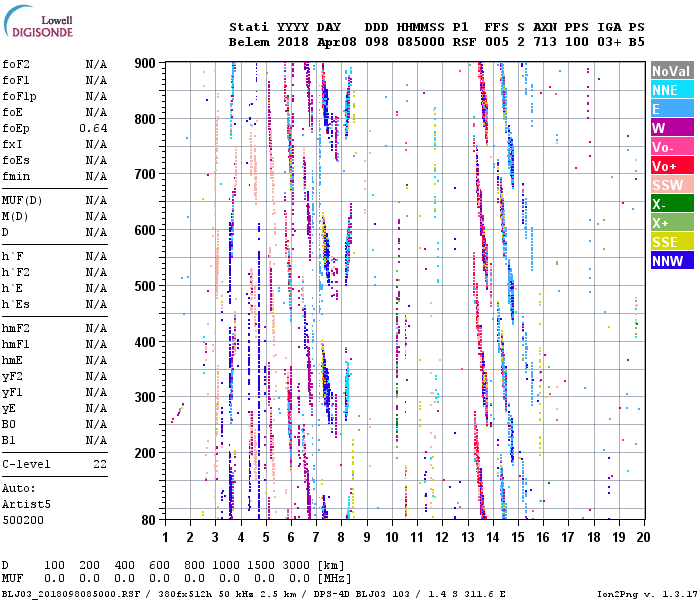Screen dimensions: 700x600
Task: Click the BLJ03_2018098085000.RSF file name
Action: 71,594
